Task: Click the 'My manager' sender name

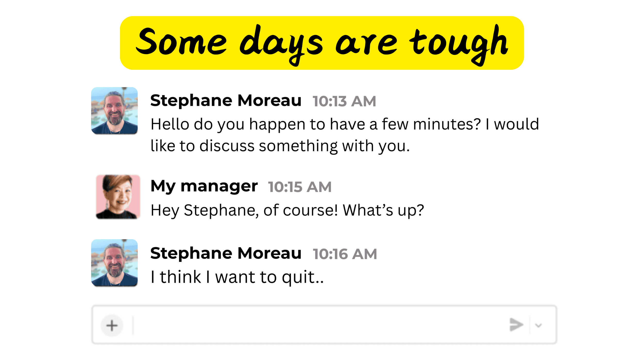Action: click(x=204, y=186)
